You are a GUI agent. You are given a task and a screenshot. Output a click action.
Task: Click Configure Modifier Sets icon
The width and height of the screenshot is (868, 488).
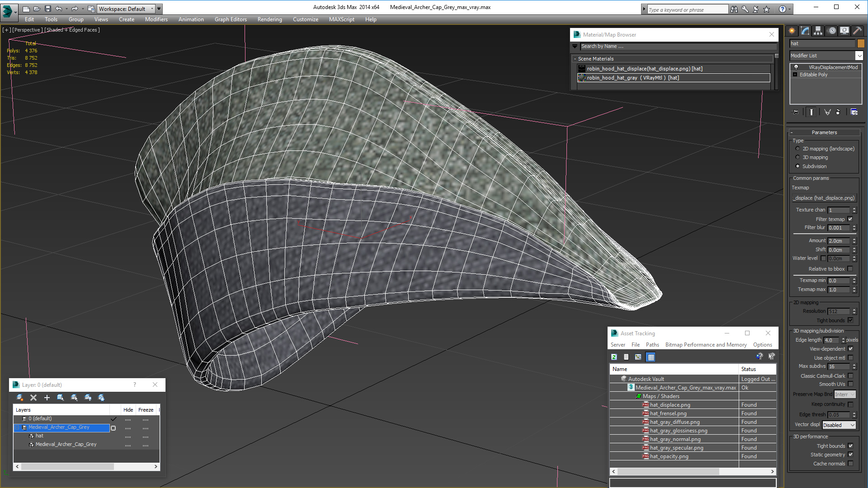point(854,112)
